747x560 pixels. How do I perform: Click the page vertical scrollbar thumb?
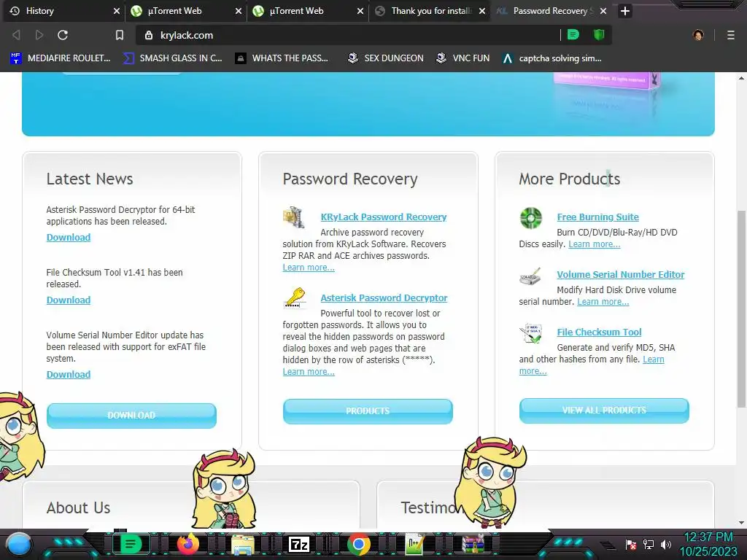[x=741, y=308]
